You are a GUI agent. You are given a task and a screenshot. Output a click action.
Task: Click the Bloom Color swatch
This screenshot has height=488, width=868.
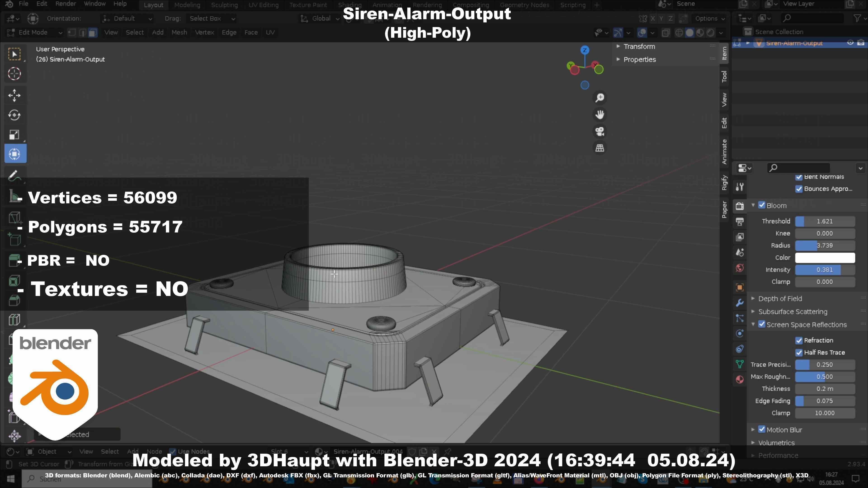825,258
